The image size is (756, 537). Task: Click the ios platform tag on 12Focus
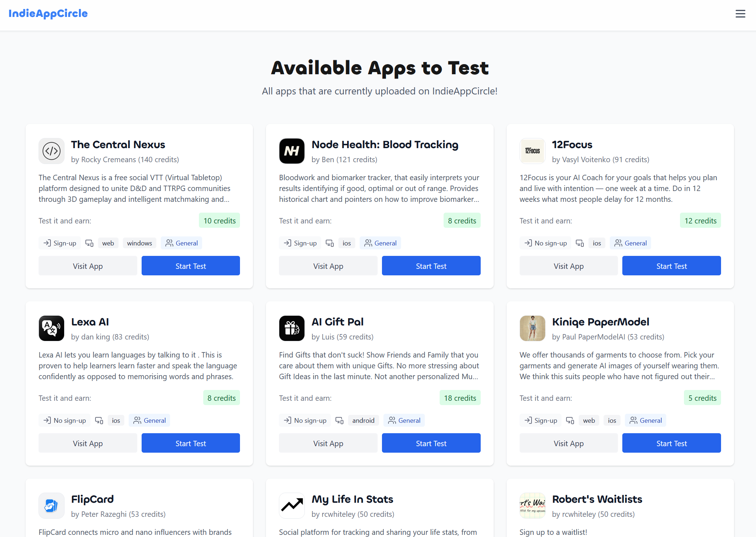(597, 243)
